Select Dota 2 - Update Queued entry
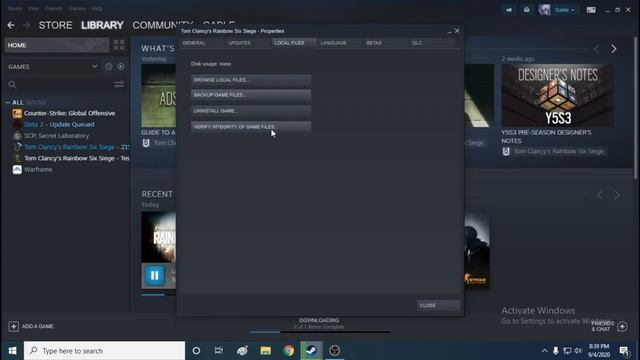The width and height of the screenshot is (640, 360). click(x=59, y=124)
